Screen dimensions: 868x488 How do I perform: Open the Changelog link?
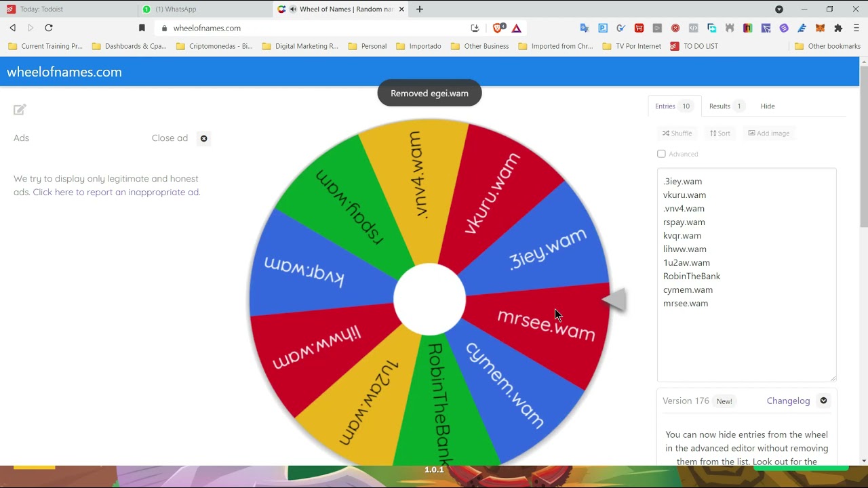point(788,401)
